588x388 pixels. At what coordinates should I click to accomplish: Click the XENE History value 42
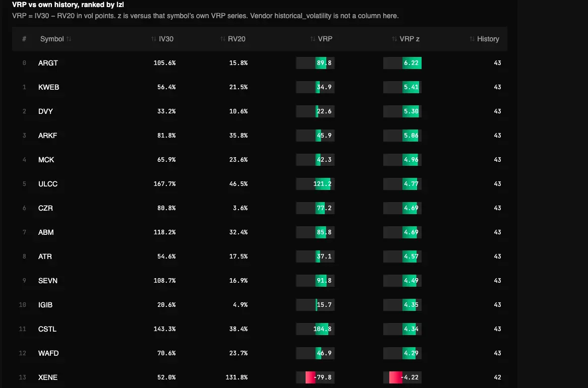pyautogui.click(x=497, y=377)
